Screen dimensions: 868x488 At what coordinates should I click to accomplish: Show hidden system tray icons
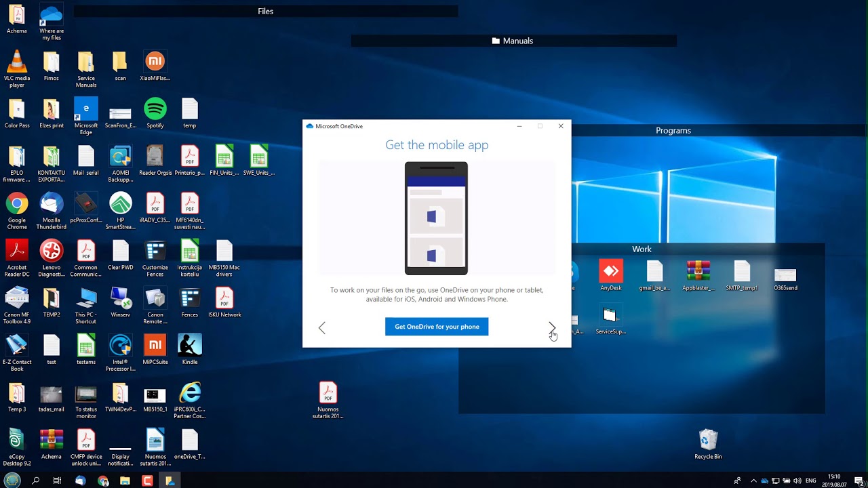coord(753,481)
